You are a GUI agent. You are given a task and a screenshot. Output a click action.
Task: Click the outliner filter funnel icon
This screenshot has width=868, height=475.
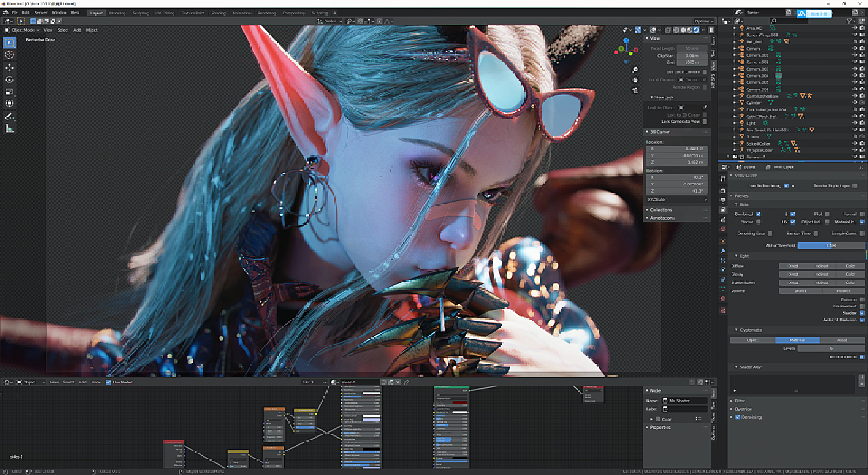point(850,21)
